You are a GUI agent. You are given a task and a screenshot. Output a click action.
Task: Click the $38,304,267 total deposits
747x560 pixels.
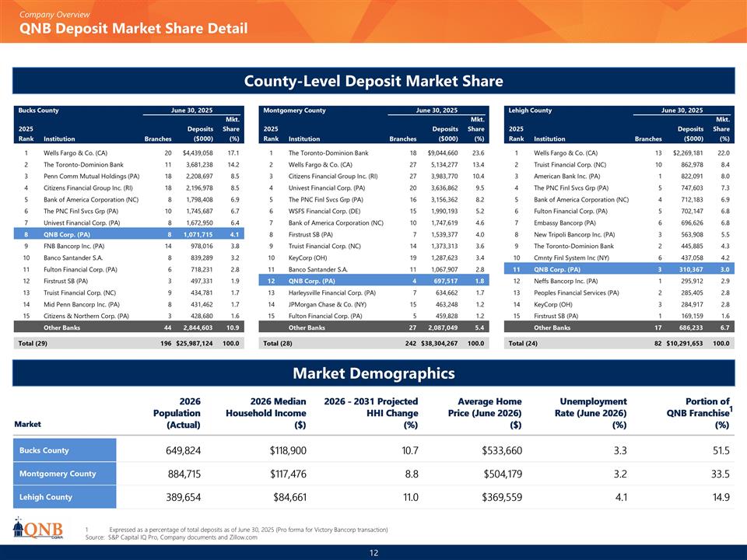click(439, 343)
